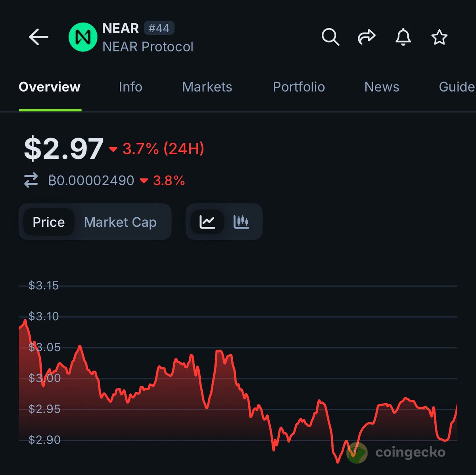Viewport: 476px width, 475px height.
Task: Open the Guide tab
Action: [x=457, y=87]
